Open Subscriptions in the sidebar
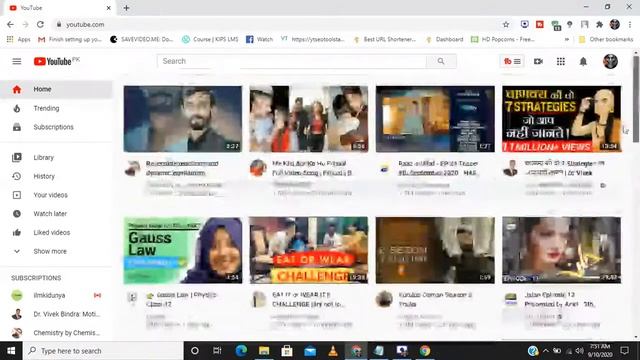Viewport: 640px width, 360px height. tap(56, 127)
